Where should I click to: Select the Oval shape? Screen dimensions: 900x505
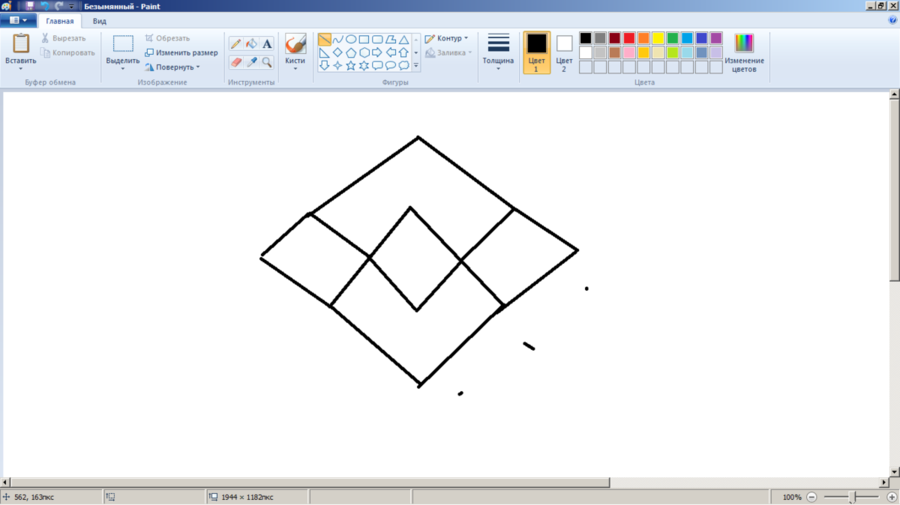[x=351, y=40]
